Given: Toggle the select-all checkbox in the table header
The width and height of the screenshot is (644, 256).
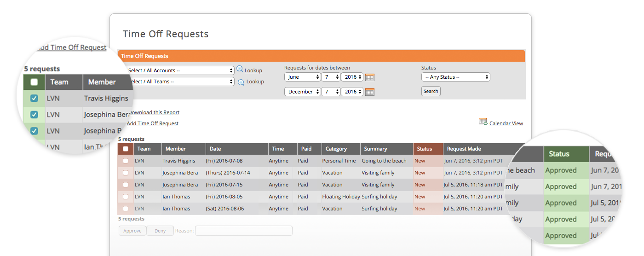Looking at the screenshot, I should (x=126, y=149).
